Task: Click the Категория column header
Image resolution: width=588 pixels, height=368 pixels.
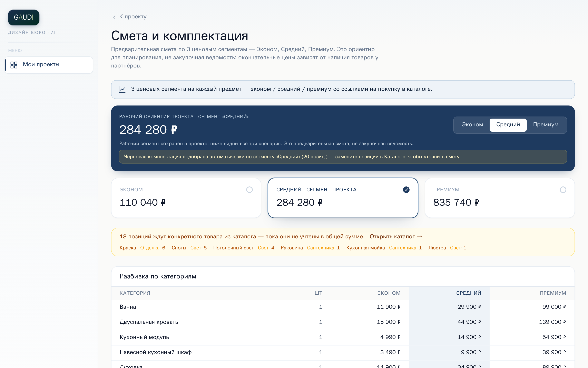Action: point(135,293)
